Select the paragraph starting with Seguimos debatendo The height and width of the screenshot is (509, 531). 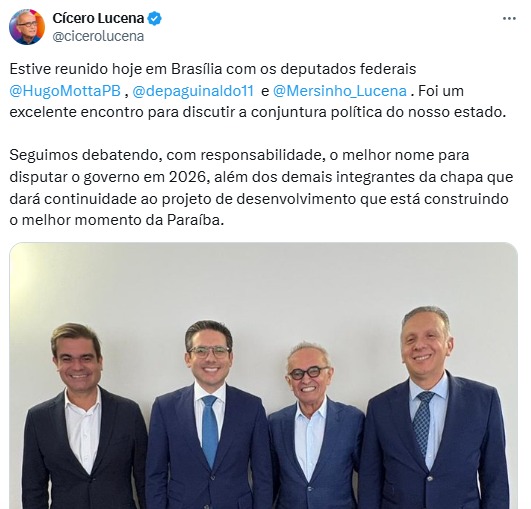[x=261, y=188]
